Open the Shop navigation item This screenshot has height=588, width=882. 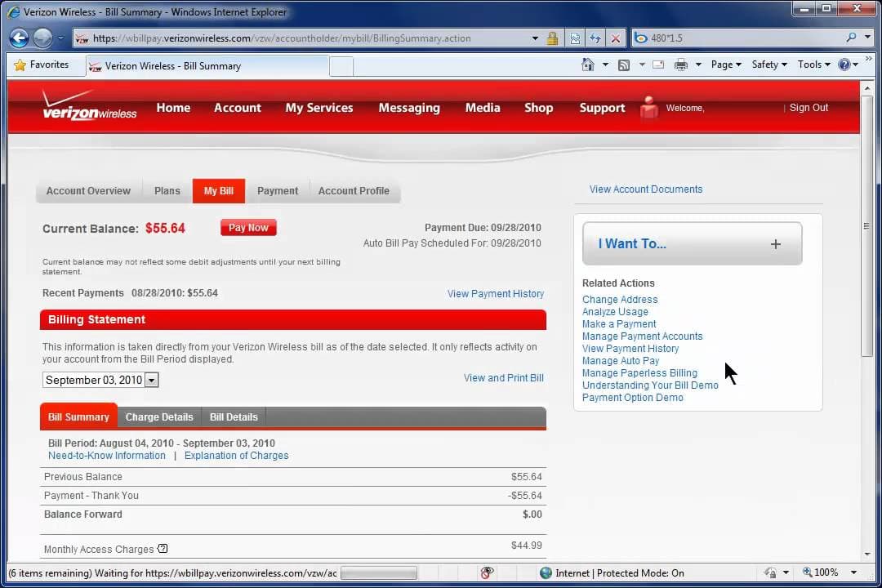(538, 108)
